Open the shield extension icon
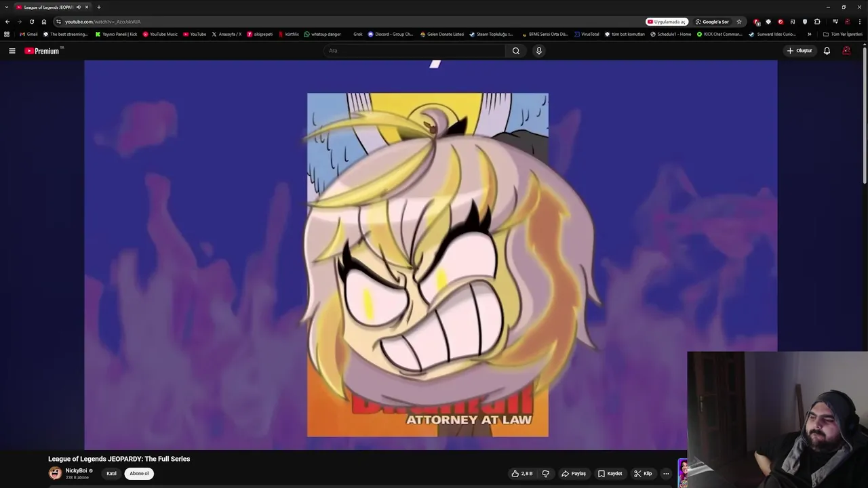 tap(805, 22)
